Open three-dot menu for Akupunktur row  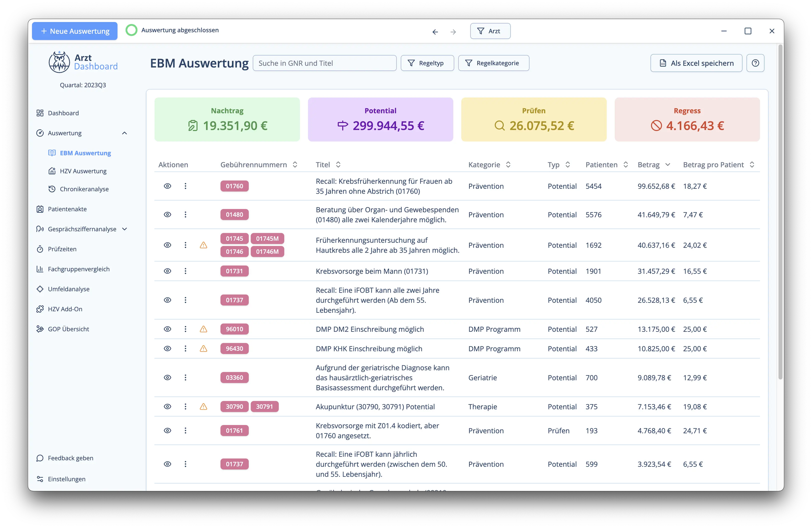(185, 406)
